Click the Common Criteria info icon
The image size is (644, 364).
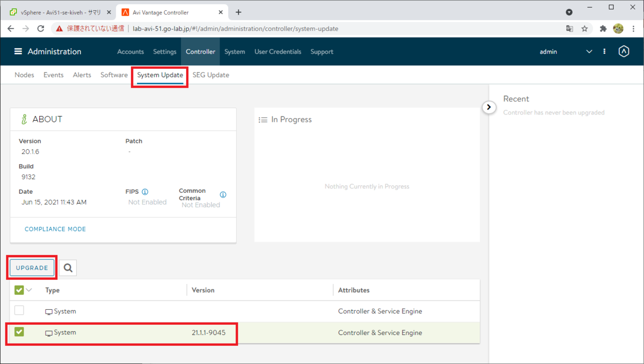[x=223, y=194]
